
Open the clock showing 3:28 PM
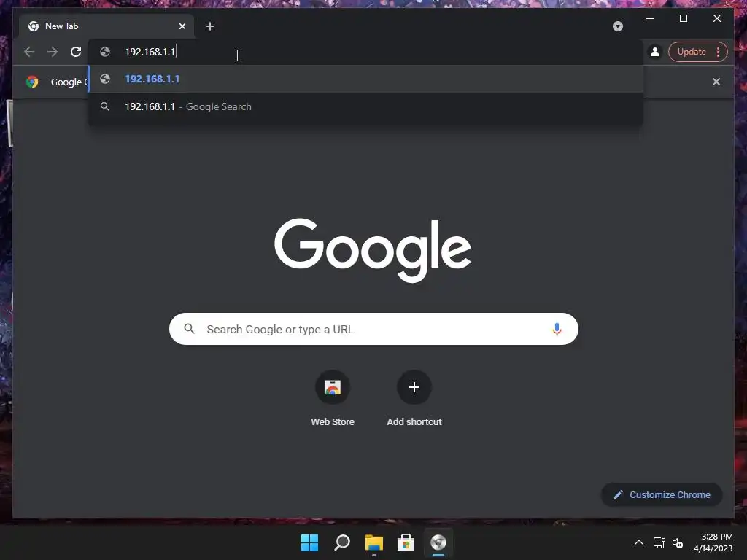coord(713,542)
